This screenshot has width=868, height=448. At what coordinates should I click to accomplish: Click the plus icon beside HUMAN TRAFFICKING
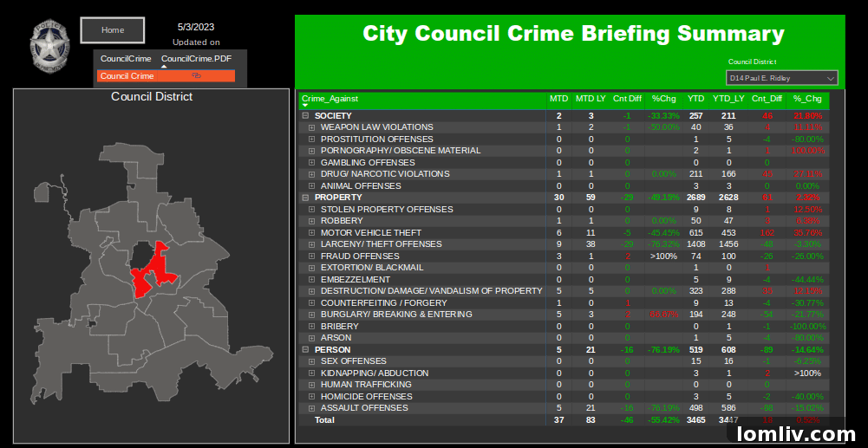click(312, 385)
